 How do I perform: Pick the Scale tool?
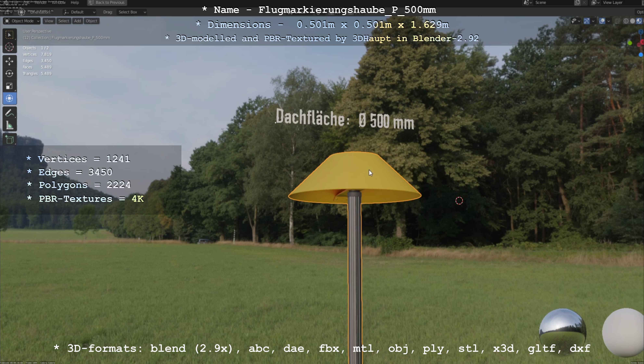pos(9,86)
